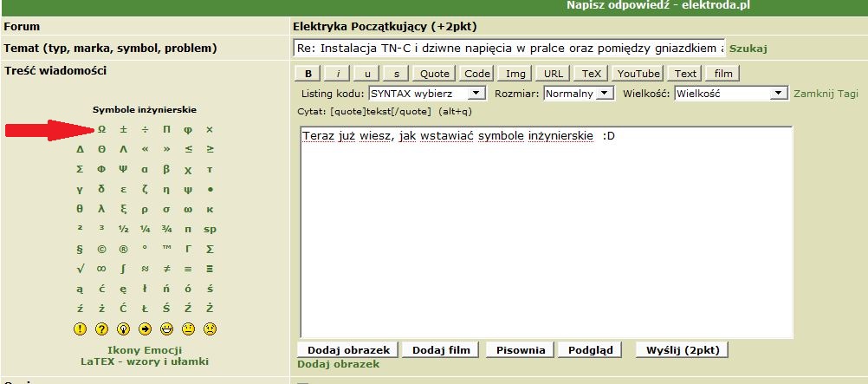Viewport: 868px width, 384px height.
Task: Insert the ² superscript two symbol
Action: [x=80, y=228]
